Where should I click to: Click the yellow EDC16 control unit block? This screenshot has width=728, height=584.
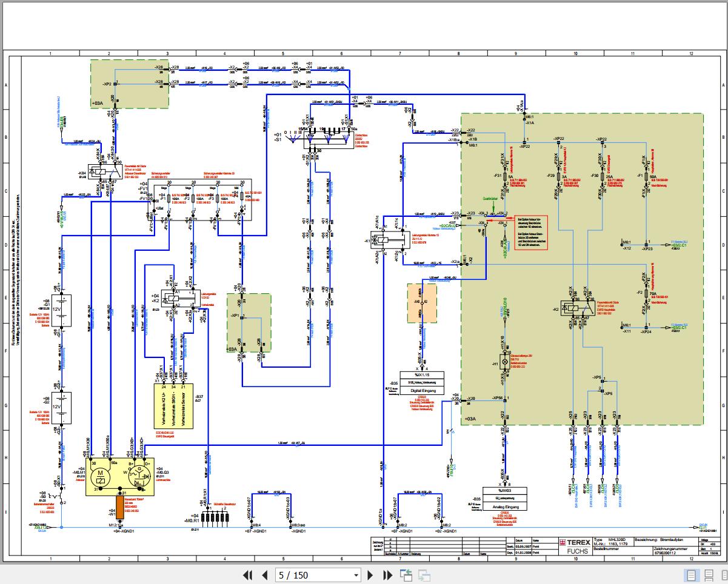(x=173, y=407)
